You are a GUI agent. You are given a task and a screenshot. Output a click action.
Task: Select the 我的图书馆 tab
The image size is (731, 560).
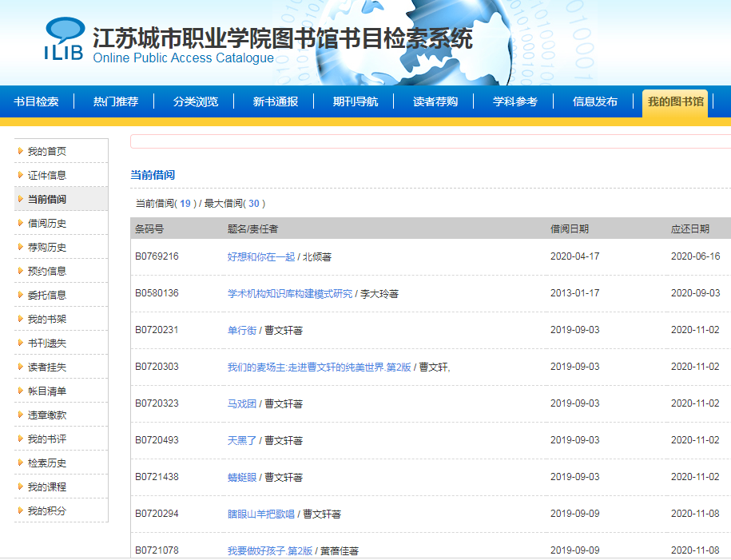675,101
